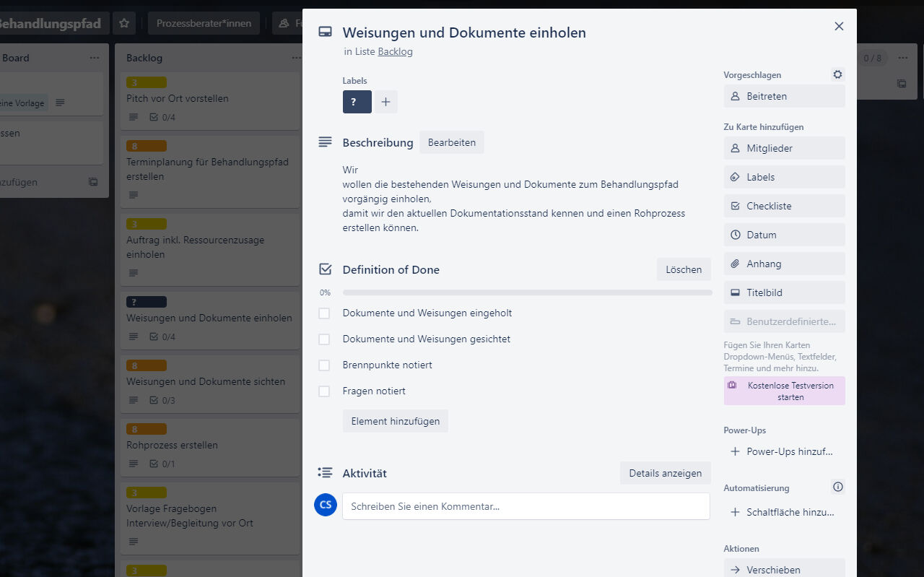Tick the 'Brennpunkte notiert' checkbox
Image resolution: width=924 pixels, height=577 pixels.
(324, 365)
